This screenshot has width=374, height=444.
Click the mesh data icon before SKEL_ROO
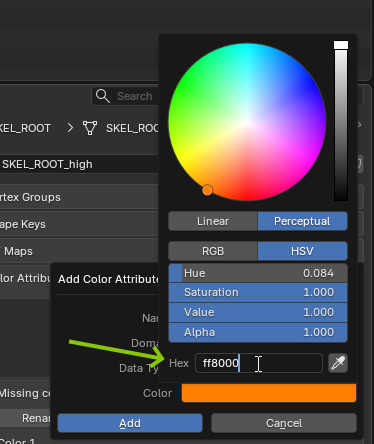point(90,128)
